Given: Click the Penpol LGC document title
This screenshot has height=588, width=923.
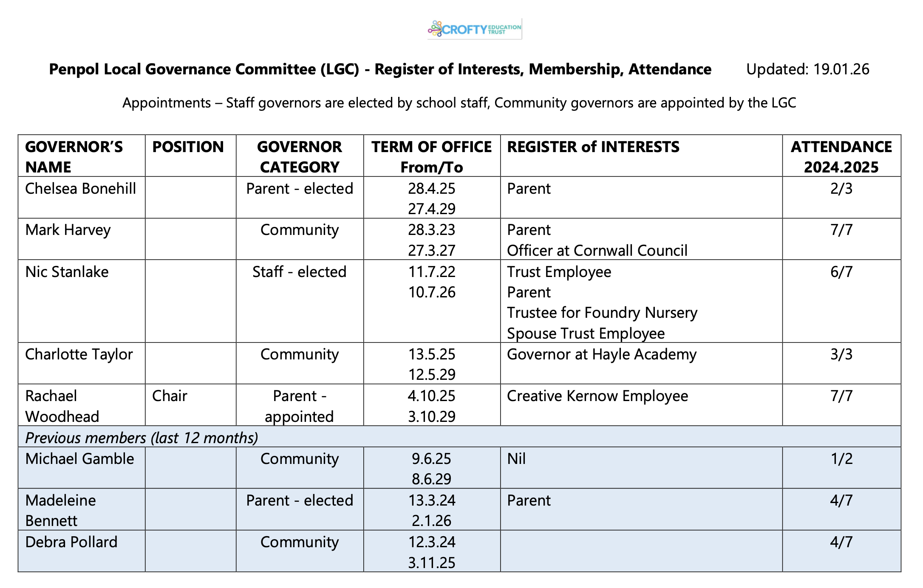Looking at the screenshot, I should tap(380, 69).
